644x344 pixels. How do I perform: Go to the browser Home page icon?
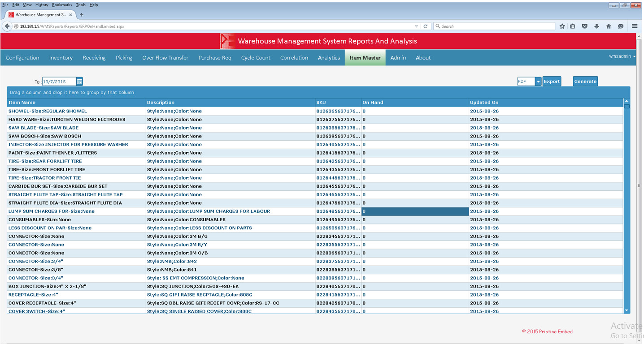[609, 26]
